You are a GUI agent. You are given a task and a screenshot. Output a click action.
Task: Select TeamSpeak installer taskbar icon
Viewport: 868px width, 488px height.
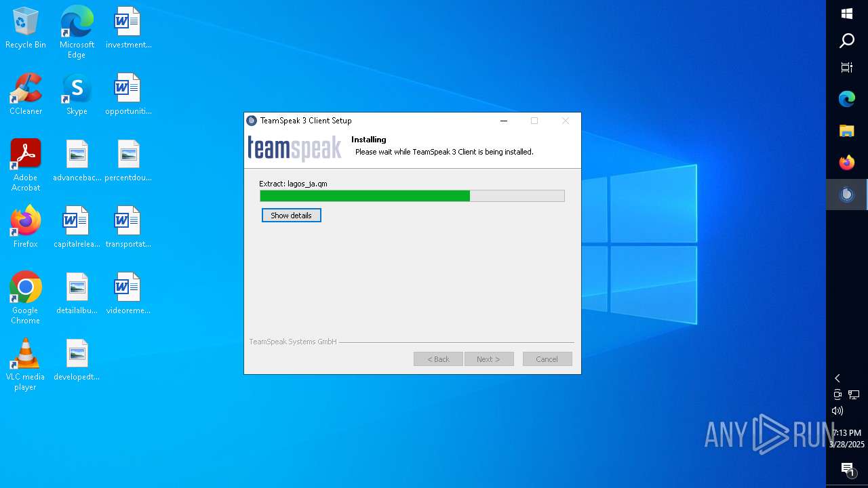coord(847,195)
